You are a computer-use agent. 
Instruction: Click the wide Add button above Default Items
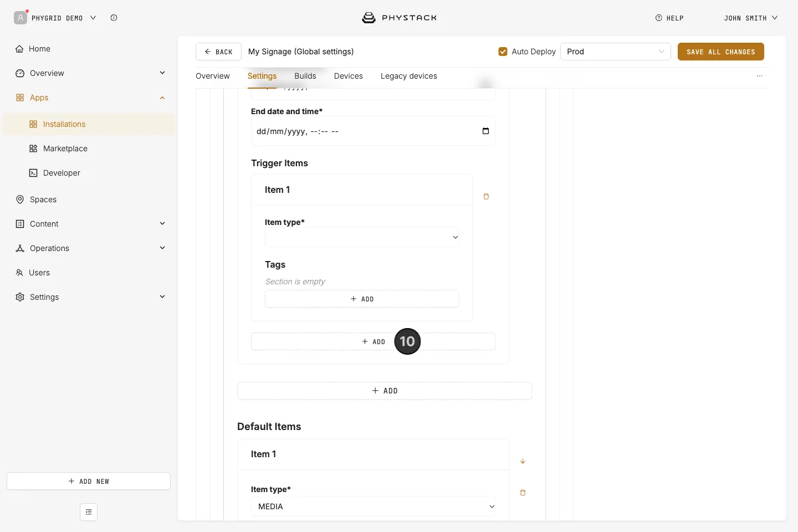(385, 391)
